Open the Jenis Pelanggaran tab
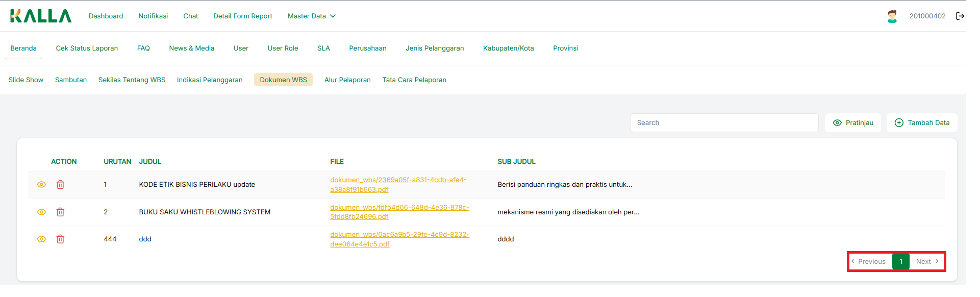 [x=435, y=48]
